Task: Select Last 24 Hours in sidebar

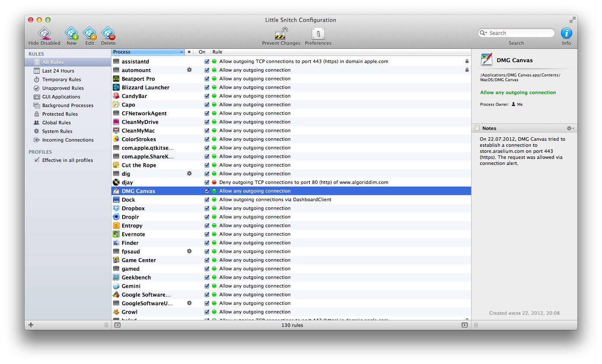Action: click(58, 71)
